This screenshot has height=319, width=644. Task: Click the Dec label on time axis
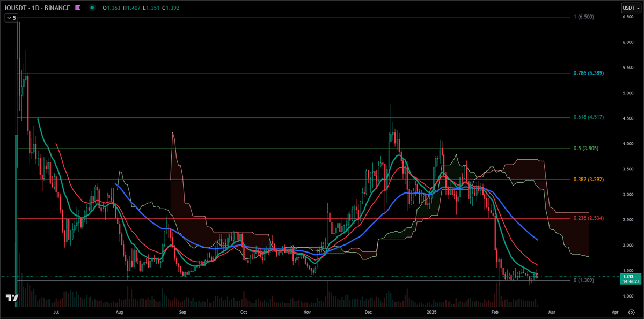[x=368, y=311]
